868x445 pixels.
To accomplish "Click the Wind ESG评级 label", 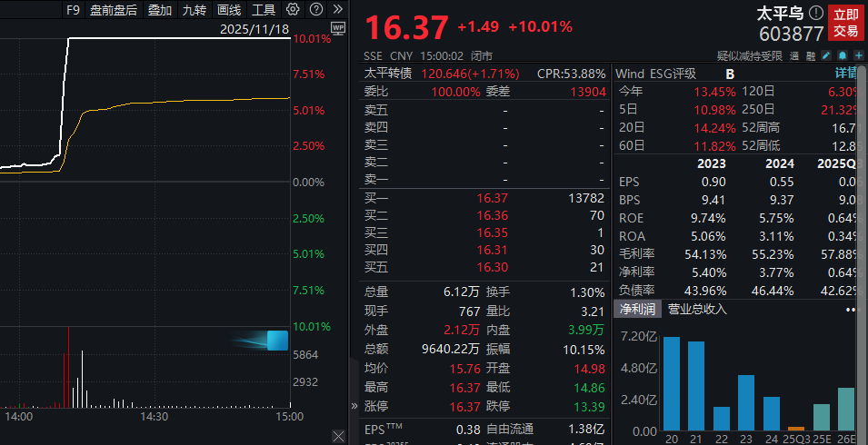I will click(x=656, y=74).
